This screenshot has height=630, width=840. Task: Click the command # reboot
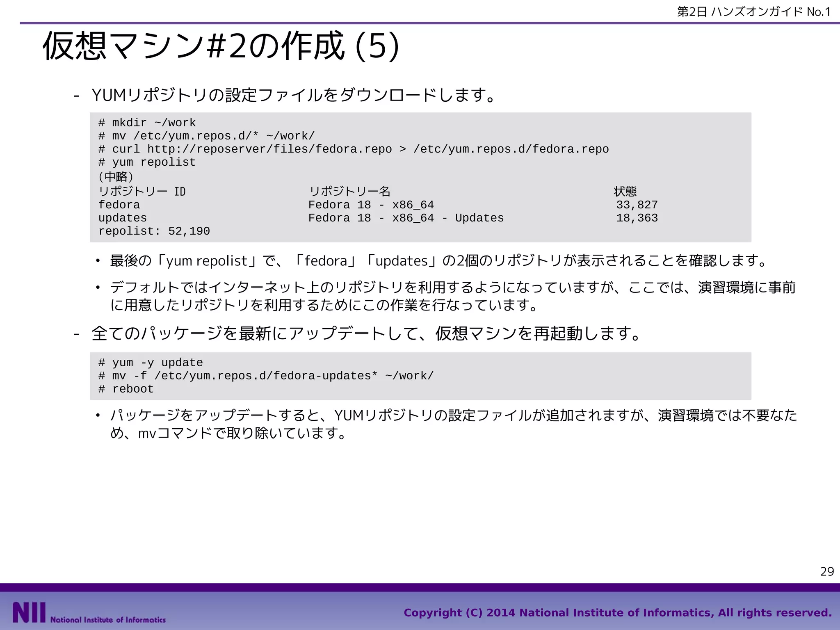point(126,389)
